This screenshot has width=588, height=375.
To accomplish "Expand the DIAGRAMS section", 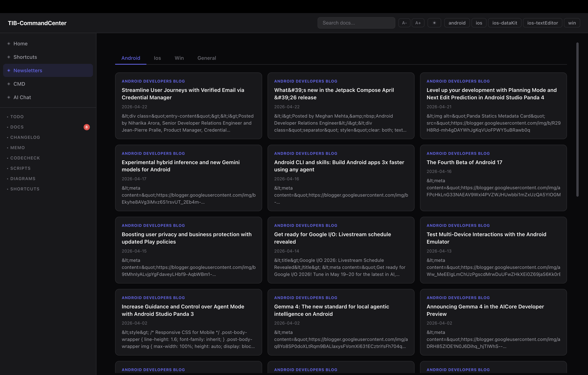I will click(x=23, y=179).
